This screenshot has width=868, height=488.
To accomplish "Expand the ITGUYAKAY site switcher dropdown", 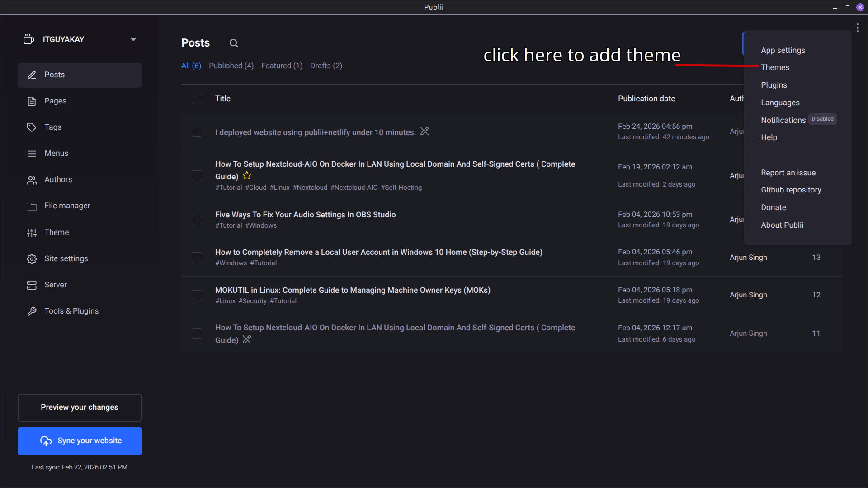I will 133,39.
